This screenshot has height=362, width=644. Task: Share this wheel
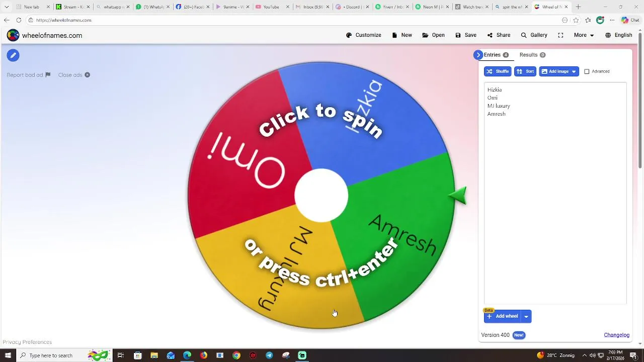499,35
